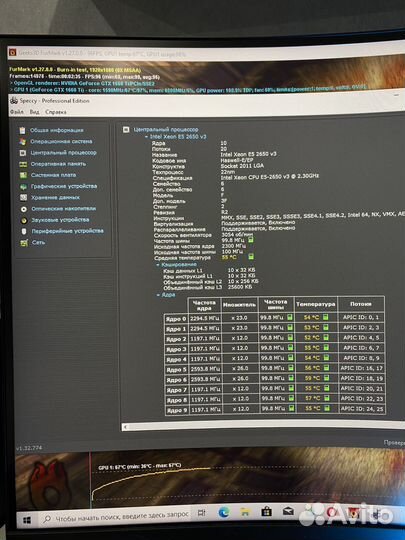Open File Explorer from the taskbar
The image size is (405, 540).
coord(245,512)
